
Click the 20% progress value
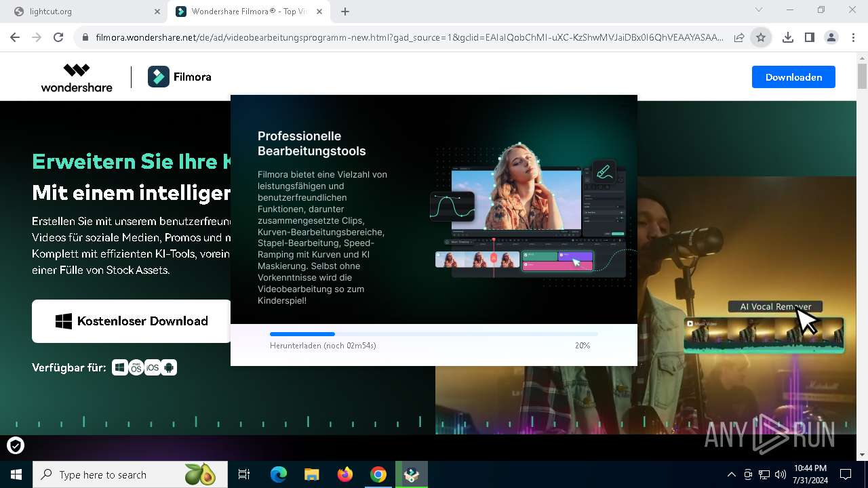(x=583, y=346)
